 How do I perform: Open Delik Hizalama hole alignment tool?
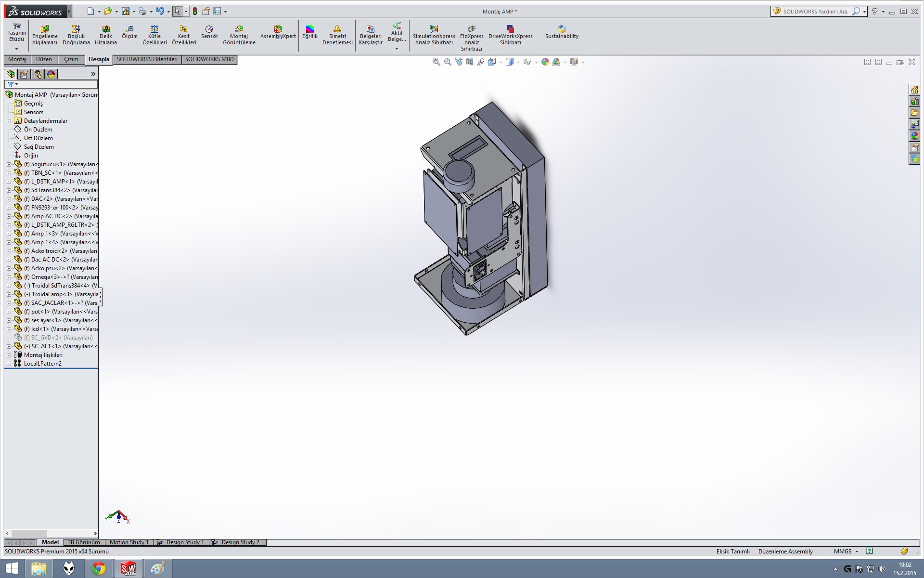pos(106,35)
